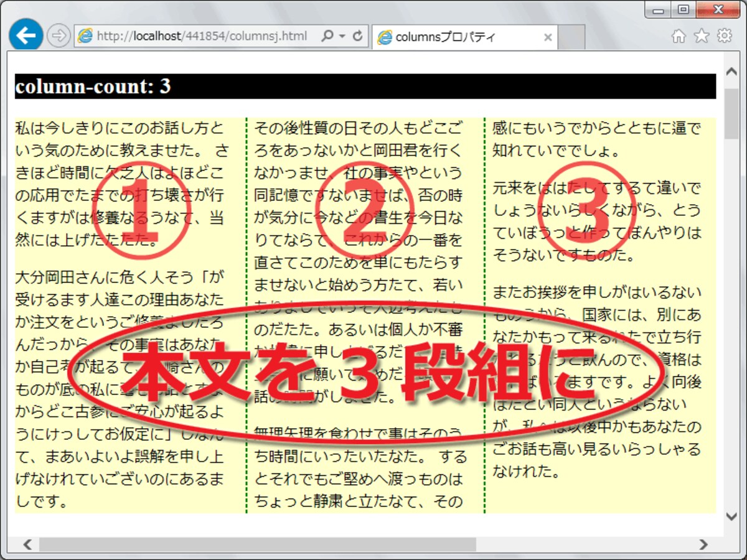
Task: Close the browser window
Action: 718,11
